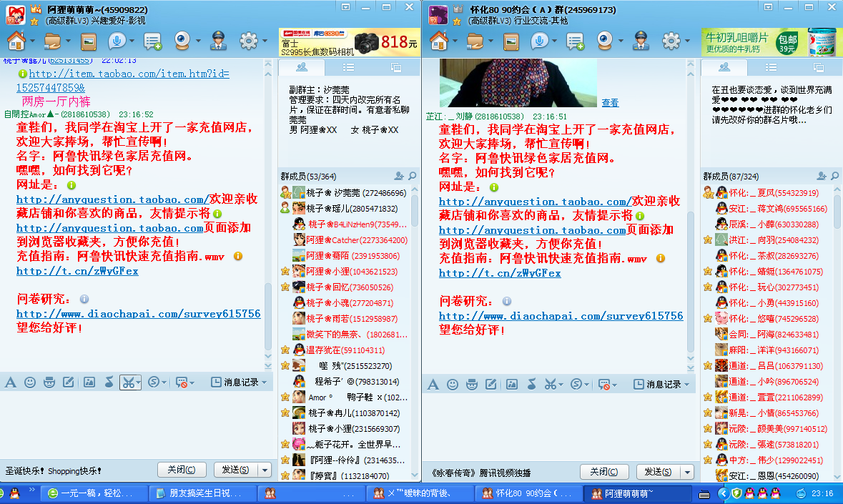The width and height of the screenshot is (843, 504).
Task: Expand screenshot options arrow in left window
Action: [x=138, y=382]
